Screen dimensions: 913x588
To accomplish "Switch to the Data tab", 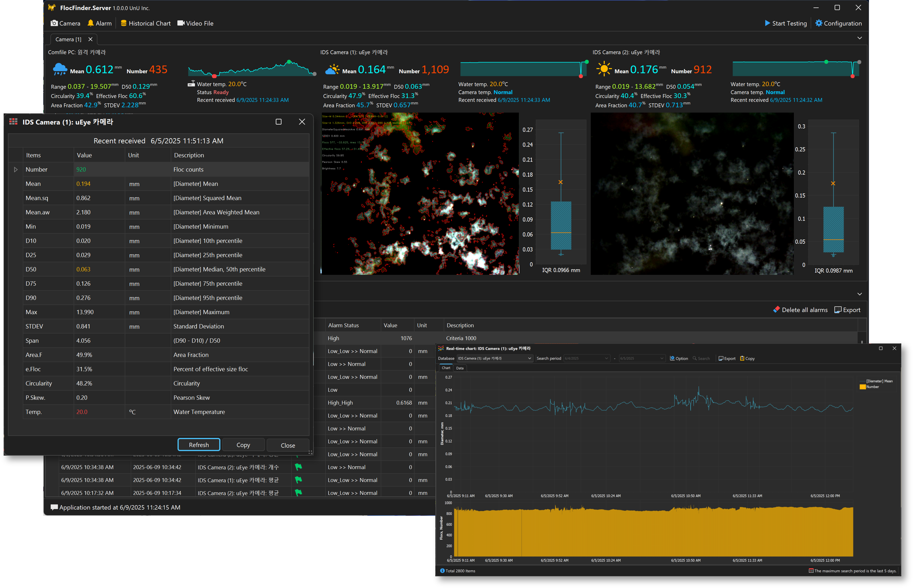I will click(460, 368).
